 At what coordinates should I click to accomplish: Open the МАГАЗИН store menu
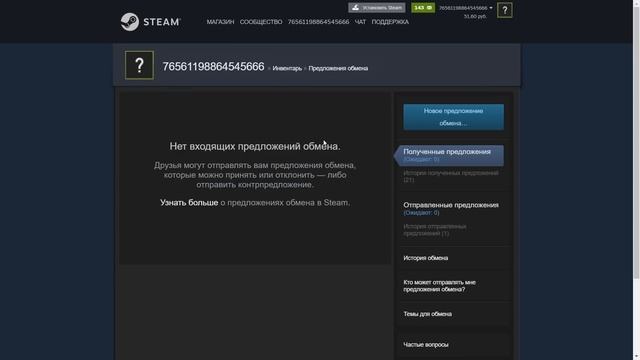[220, 22]
